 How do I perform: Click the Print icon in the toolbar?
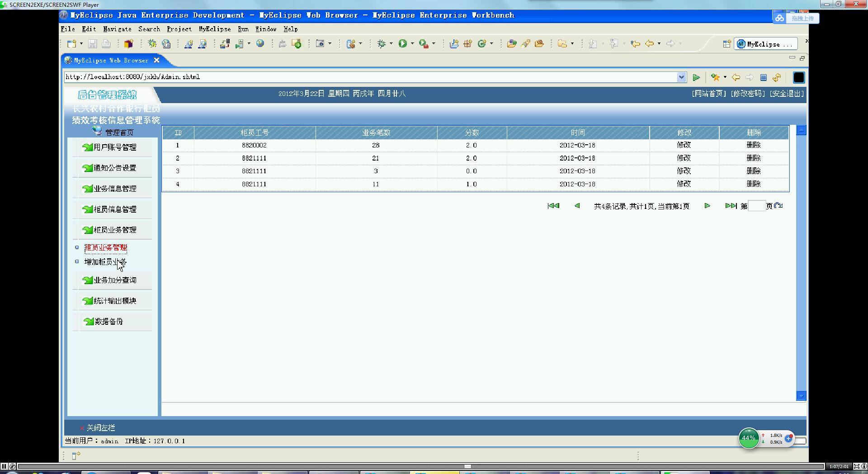[x=106, y=43]
